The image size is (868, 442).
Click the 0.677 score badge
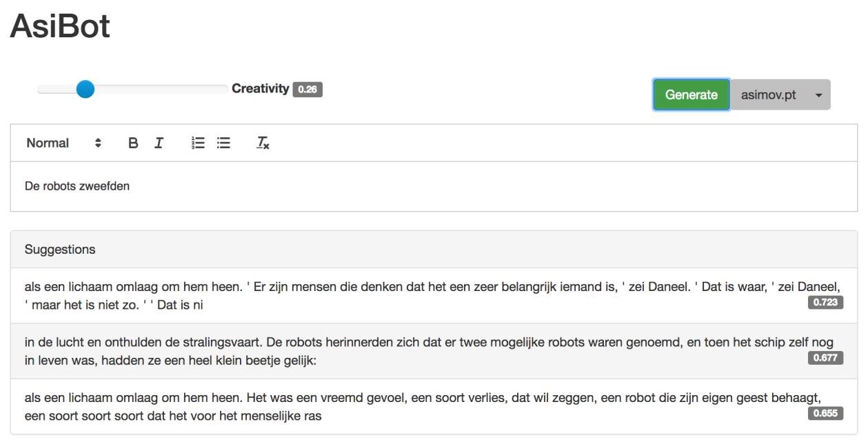pyautogui.click(x=825, y=358)
